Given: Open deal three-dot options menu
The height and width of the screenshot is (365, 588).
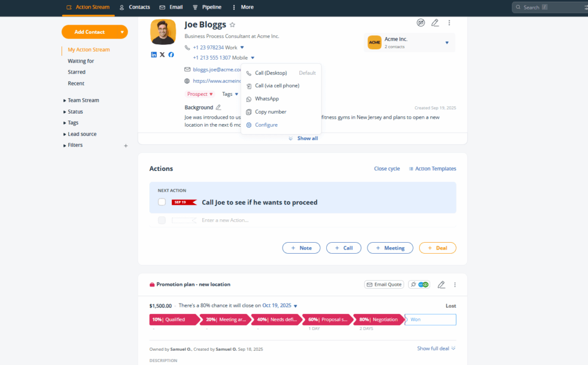Looking at the screenshot, I should click(x=455, y=285).
